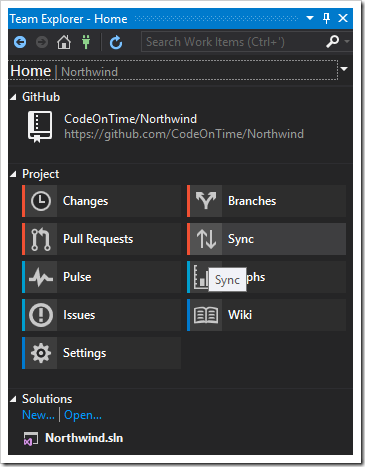
Task: Open Pull Requests via its icon
Action: pos(41,239)
